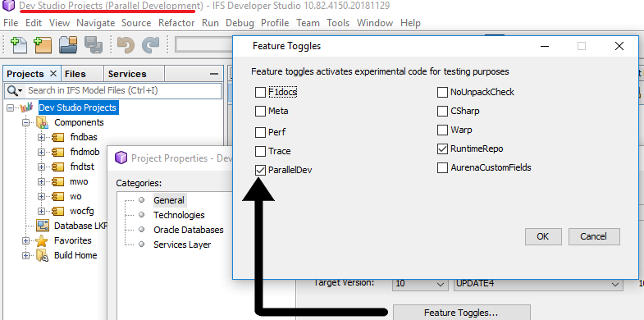Open the Tools menu
Screen dimensions: 644x320
coord(338,23)
